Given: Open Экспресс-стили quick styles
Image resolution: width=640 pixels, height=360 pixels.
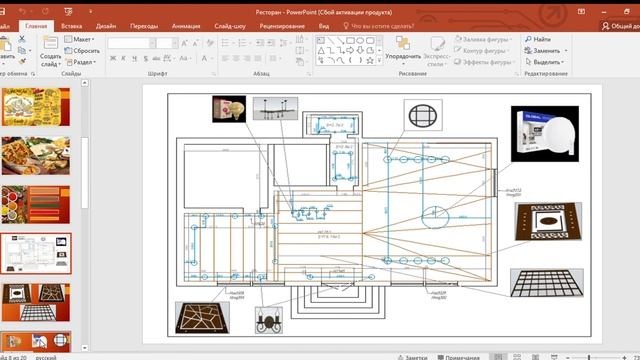Looking at the screenshot, I should (437, 52).
